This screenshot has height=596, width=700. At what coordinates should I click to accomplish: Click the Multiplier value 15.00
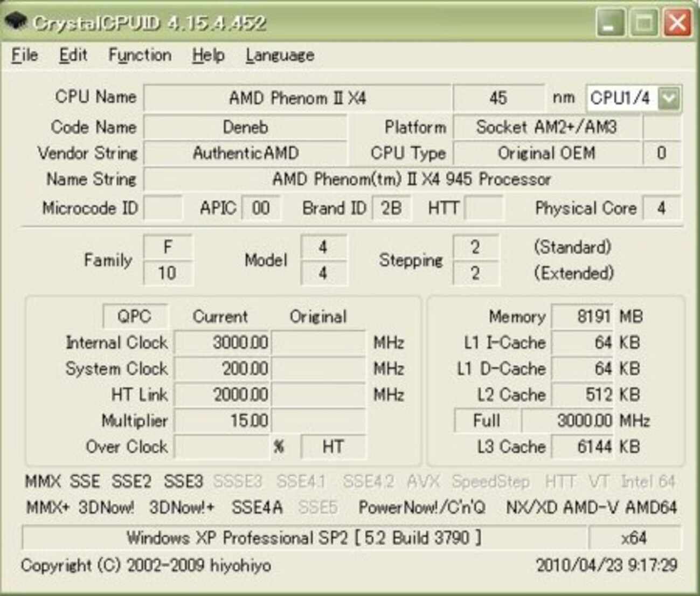(222, 420)
